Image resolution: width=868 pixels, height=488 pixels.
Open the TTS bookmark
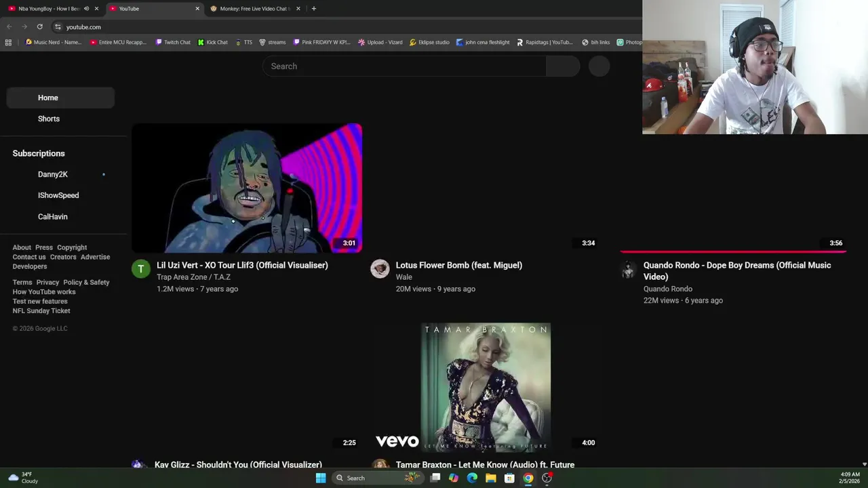[243, 42]
